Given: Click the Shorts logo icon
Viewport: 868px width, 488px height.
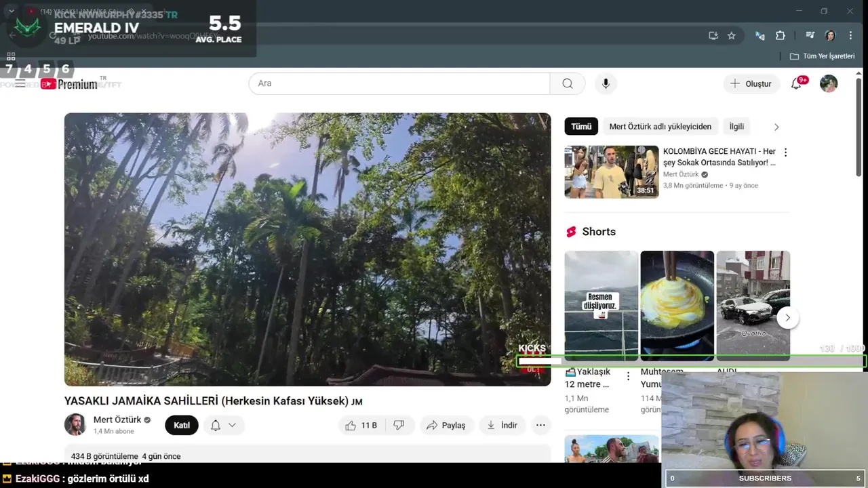Looking at the screenshot, I should pos(571,232).
